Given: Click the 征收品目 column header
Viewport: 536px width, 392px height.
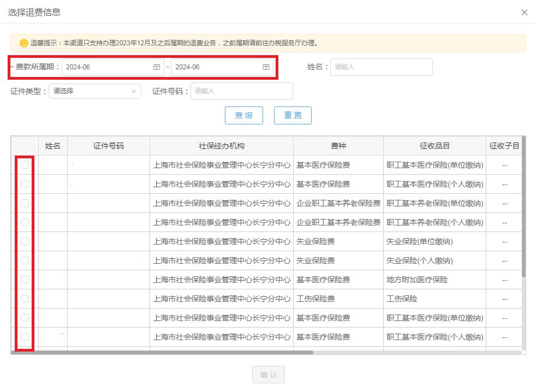Looking at the screenshot, I should 434,146.
